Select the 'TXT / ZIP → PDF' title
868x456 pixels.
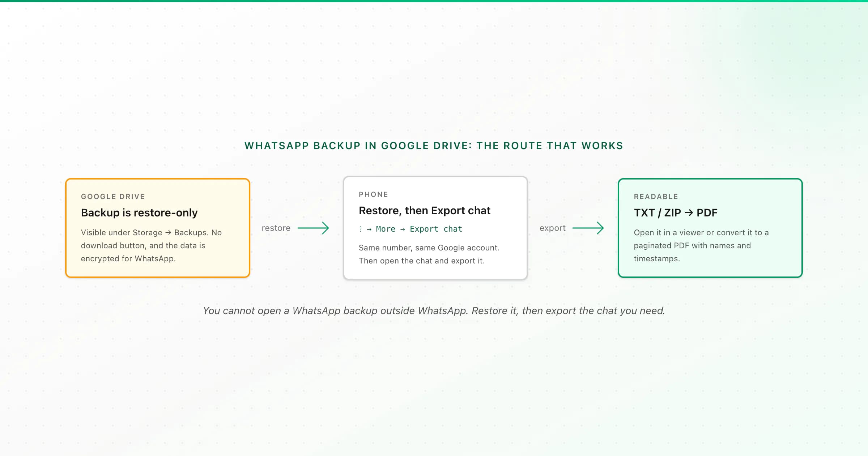(x=676, y=212)
